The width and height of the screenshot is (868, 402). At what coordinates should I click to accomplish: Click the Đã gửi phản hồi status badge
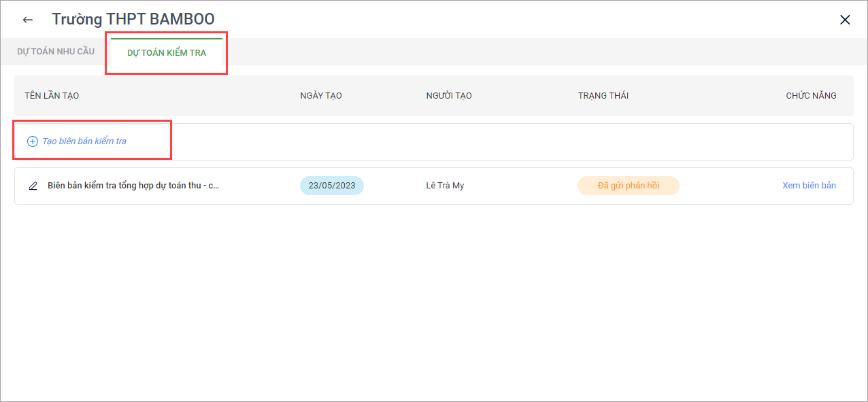[628, 186]
